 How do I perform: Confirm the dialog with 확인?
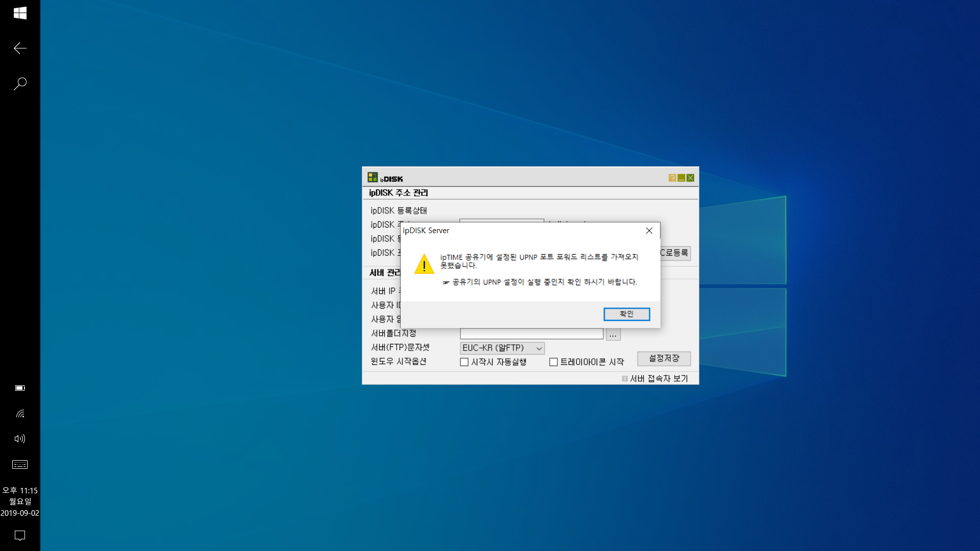point(627,314)
